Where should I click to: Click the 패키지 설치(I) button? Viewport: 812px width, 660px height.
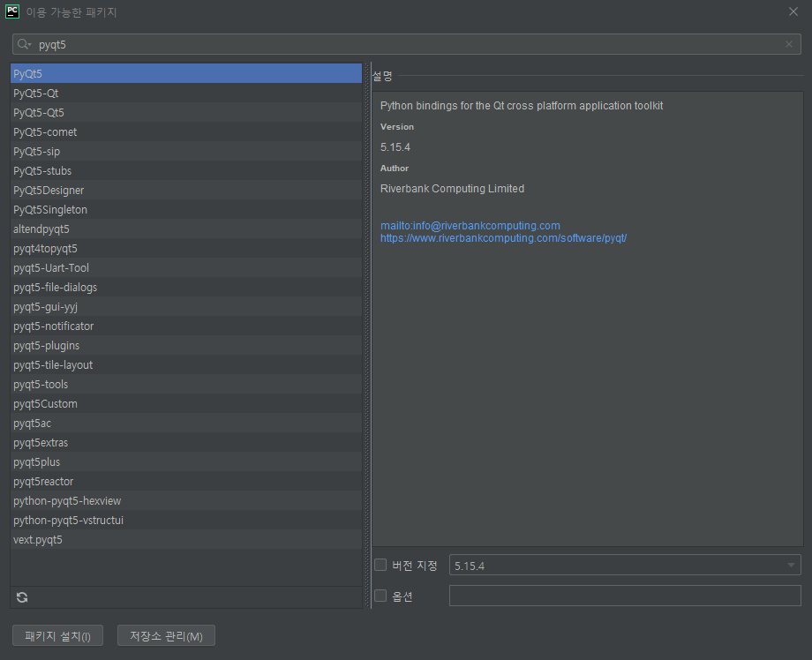(x=58, y=635)
